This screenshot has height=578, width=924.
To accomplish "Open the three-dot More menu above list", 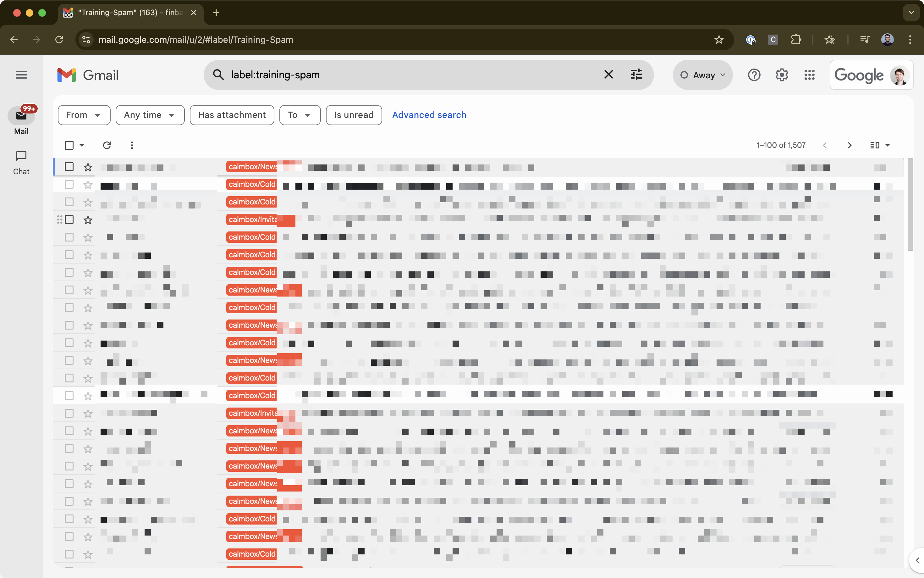I will coord(132,145).
